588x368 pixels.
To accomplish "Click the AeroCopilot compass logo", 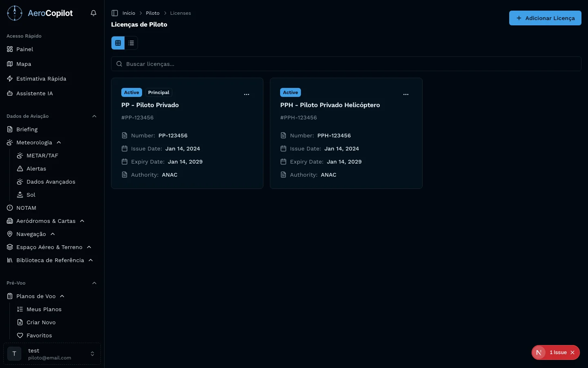I will [x=15, y=13].
